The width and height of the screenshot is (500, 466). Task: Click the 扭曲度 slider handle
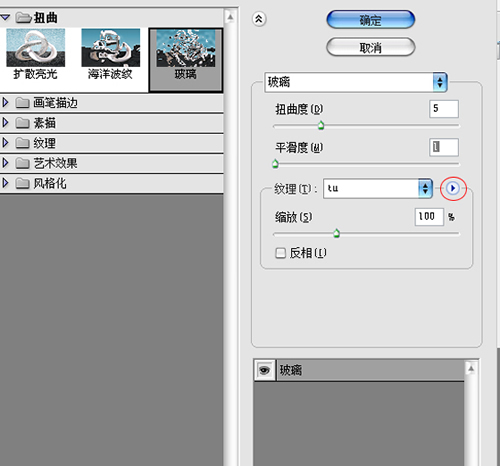[321, 126]
